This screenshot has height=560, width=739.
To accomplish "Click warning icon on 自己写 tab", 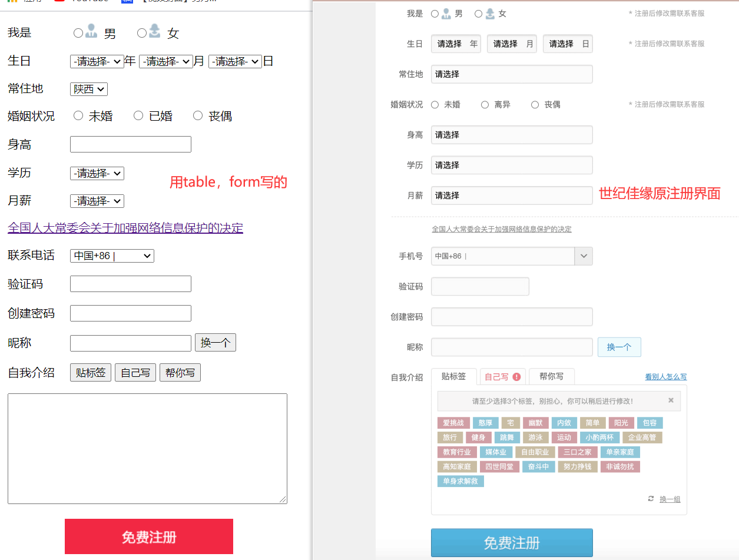I will [x=517, y=377].
